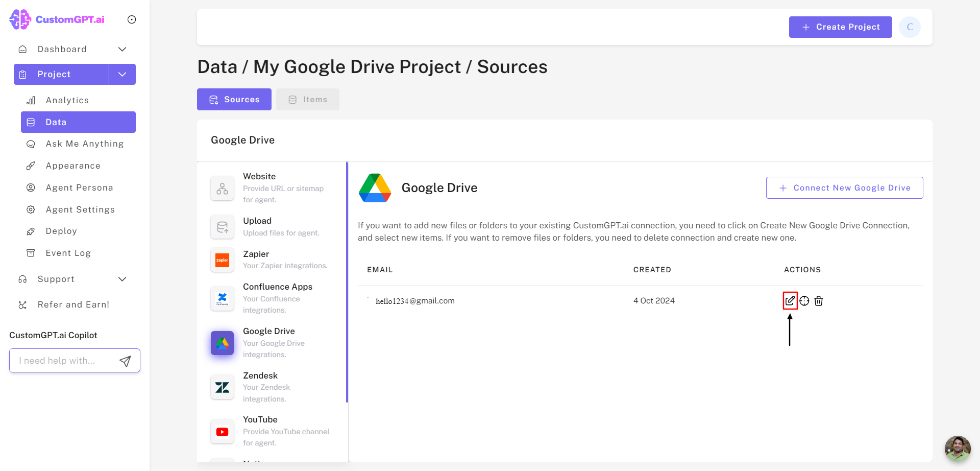Click Connect New Google Drive button
This screenshot has width=980, height=471.
click(844, 187)
